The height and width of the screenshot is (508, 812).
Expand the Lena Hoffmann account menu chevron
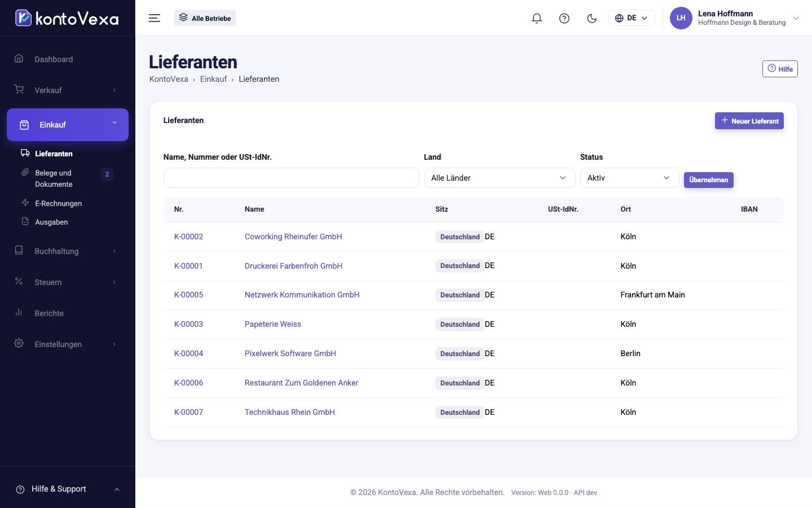tap(796, 18)
